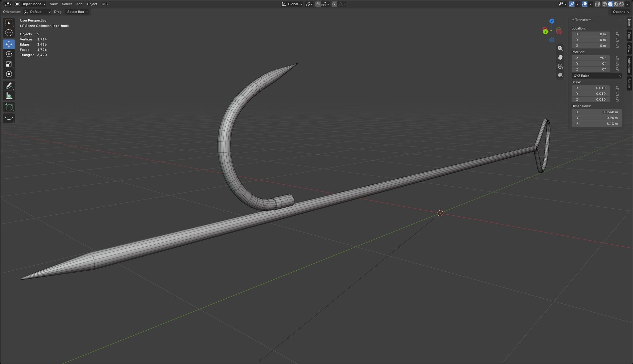This screenshot has width=633, height=364.
Task: Switch to the Tool sidebar tab
Action: tap(629, 35)
